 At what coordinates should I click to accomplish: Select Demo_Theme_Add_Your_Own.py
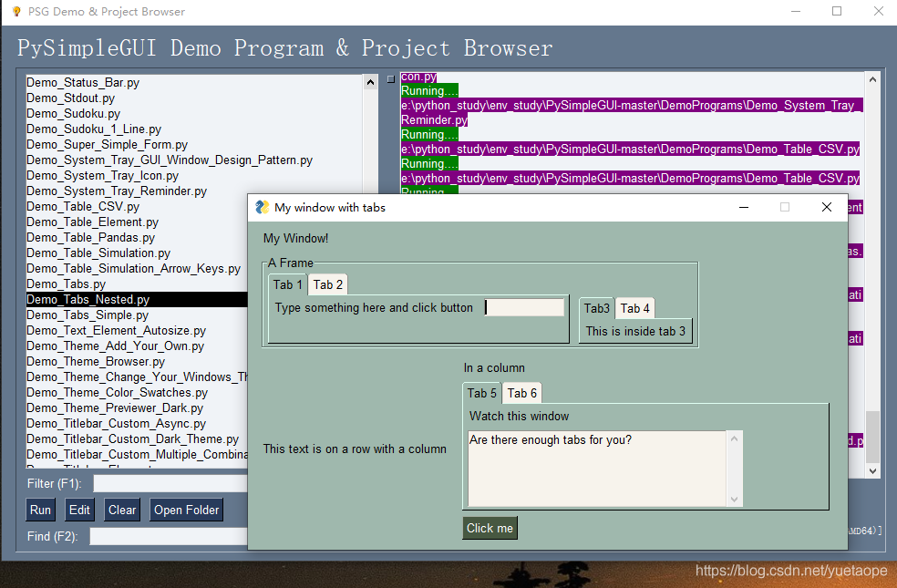coord(115,346)
